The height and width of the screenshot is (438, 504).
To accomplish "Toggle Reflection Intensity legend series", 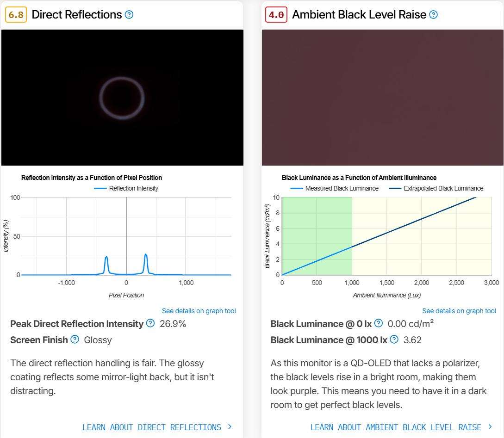I will pos(126,189).
